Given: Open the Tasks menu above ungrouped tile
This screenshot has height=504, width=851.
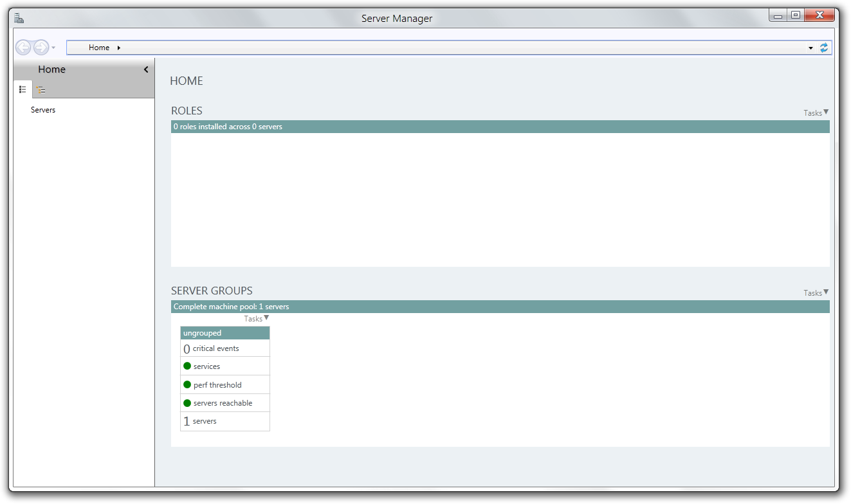Looking at the screenshot, I should 257,318.
